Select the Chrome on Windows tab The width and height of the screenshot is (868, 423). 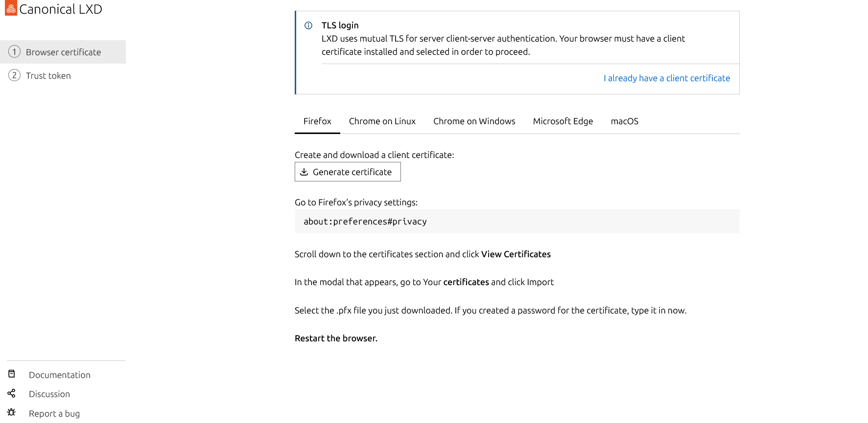tap(474, 121)
